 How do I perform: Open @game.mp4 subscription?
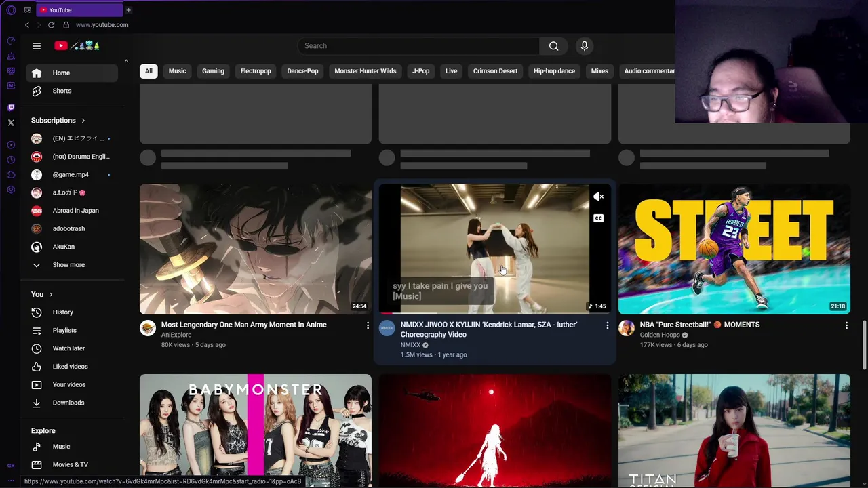tap(72, 175)
